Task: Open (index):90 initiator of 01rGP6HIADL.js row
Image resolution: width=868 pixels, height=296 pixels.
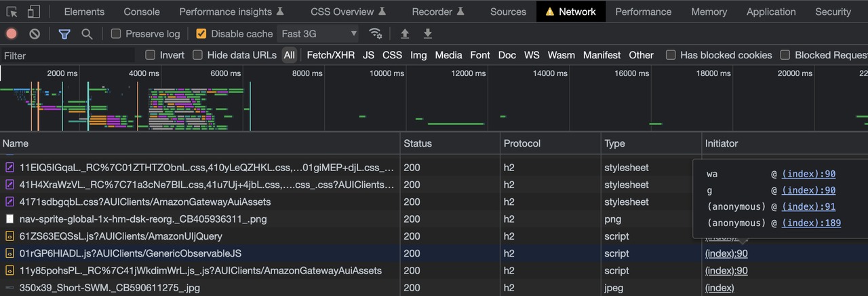Action: click(x=726, y=253)
